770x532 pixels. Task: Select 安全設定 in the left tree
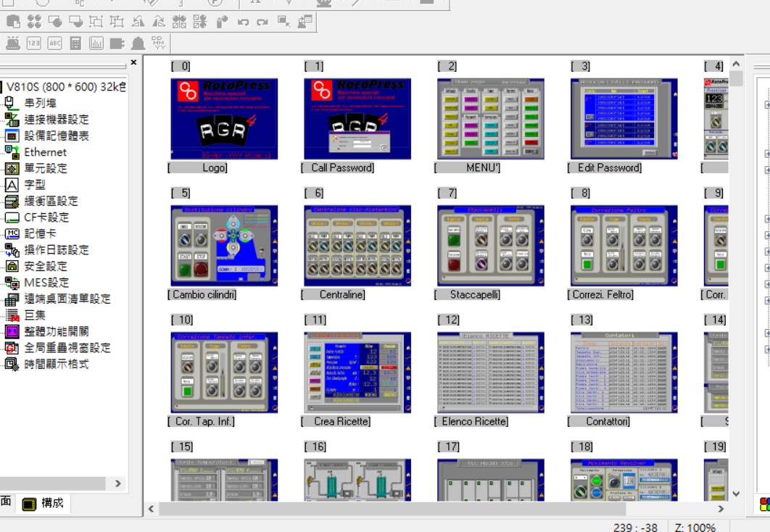coord(46,266)
